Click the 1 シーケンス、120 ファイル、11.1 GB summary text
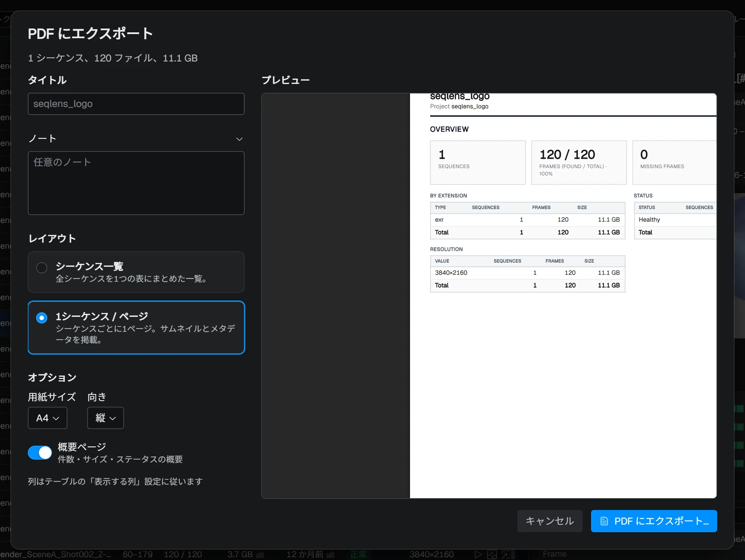This screenshot has width=745, height=560. [x=113, y=58]
